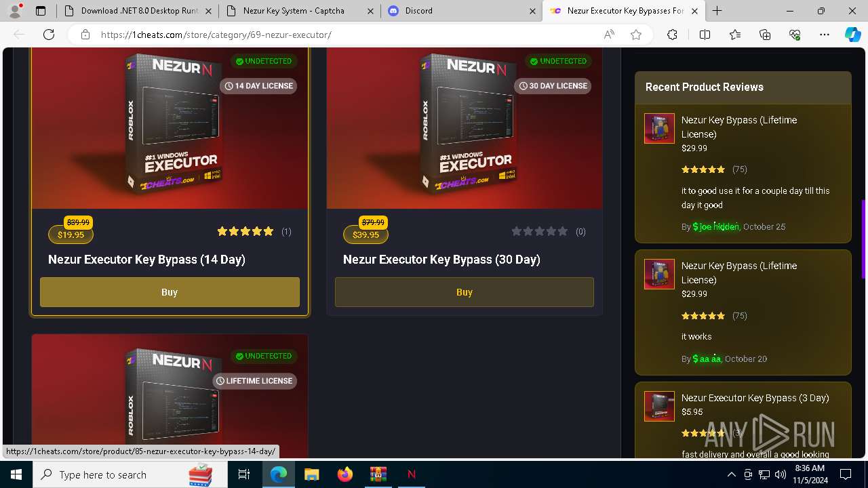Click the 3 Day review product thumbnail

click(659, 406)
